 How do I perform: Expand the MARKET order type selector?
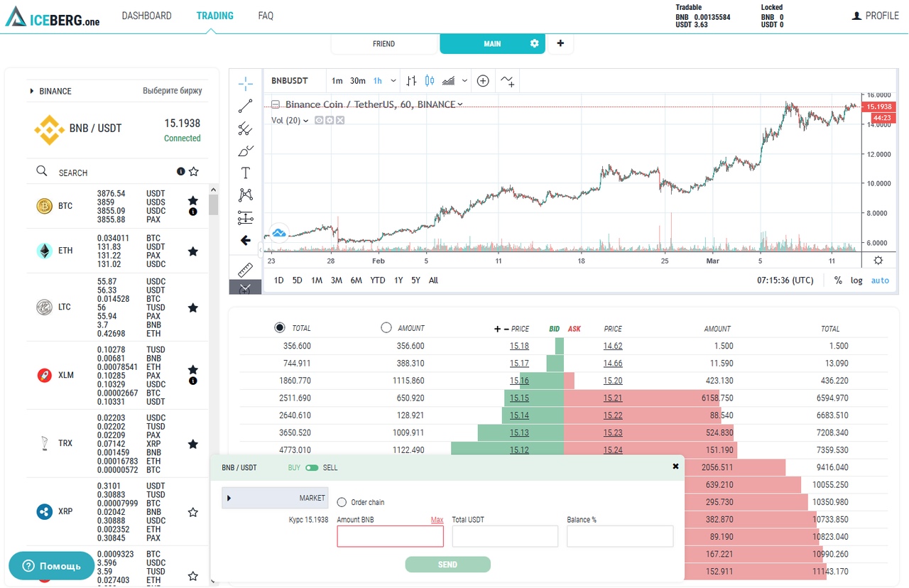pos(275,498)
